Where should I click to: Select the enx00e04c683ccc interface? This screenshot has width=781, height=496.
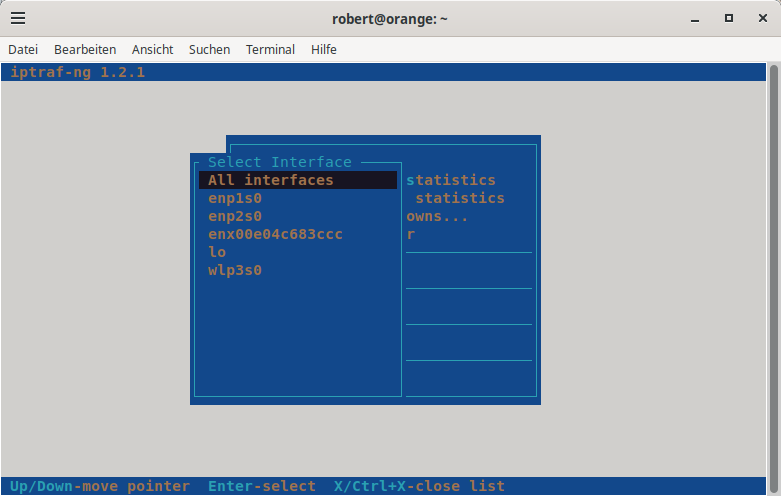pos(275,234)
